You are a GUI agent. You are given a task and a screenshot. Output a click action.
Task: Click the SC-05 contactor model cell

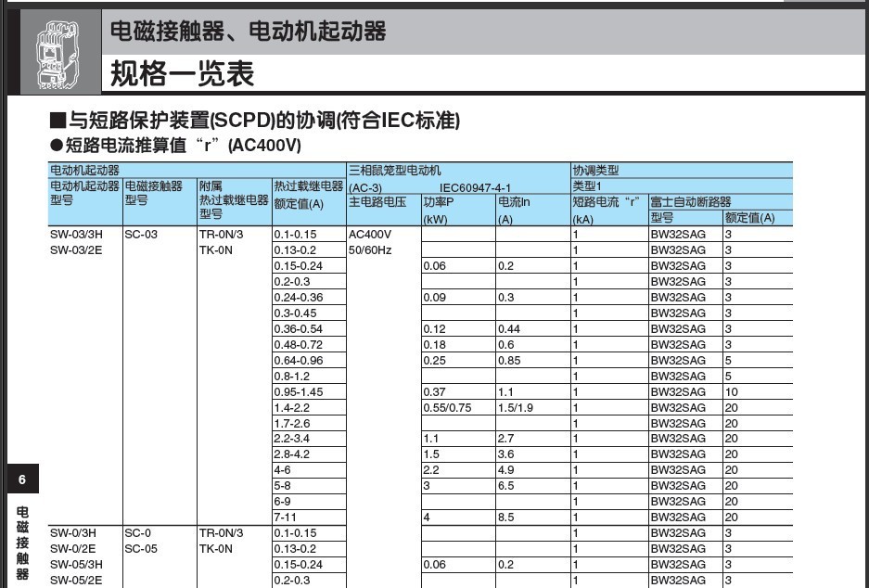pos(144,549)
